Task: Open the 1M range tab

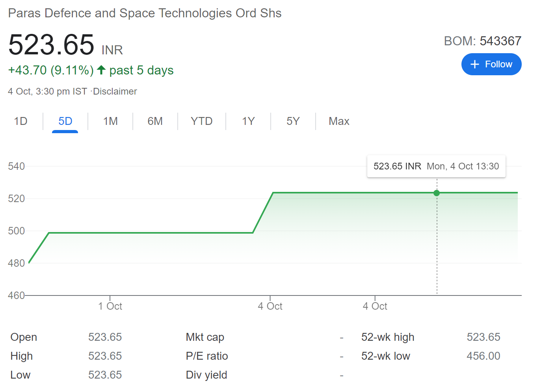Action: (110, 121)
